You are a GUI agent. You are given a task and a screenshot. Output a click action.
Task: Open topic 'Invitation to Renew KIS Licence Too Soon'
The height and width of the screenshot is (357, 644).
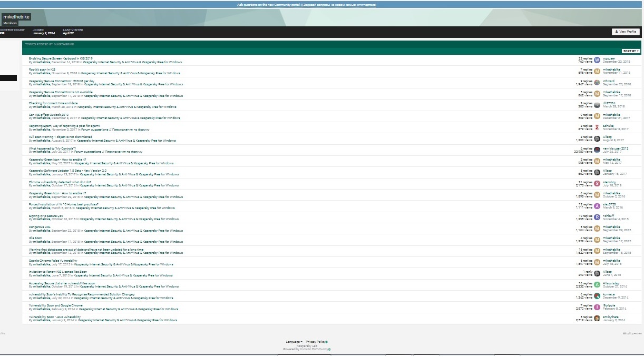[x=58, y=272]
